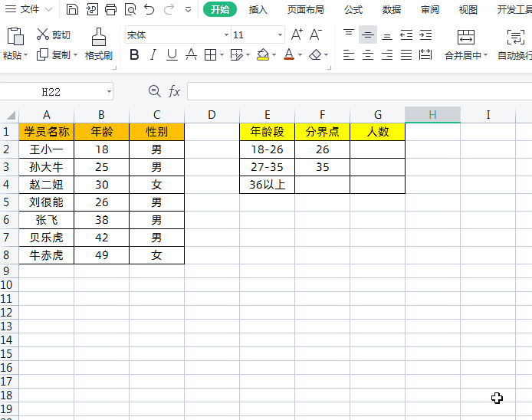The image size is (532, 420).
Task: Select column H header
Action: coord(432,115)
